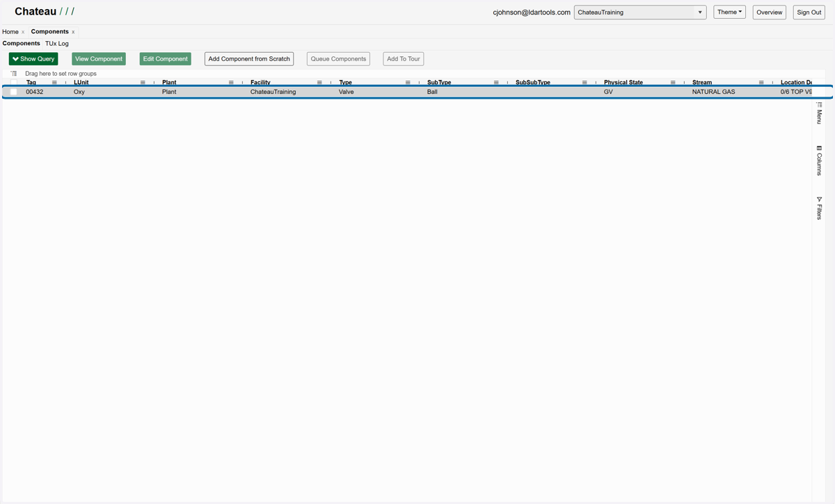Select the Components sub-tab
Viewport: 835px width, 504px height.
pos(22,44)
